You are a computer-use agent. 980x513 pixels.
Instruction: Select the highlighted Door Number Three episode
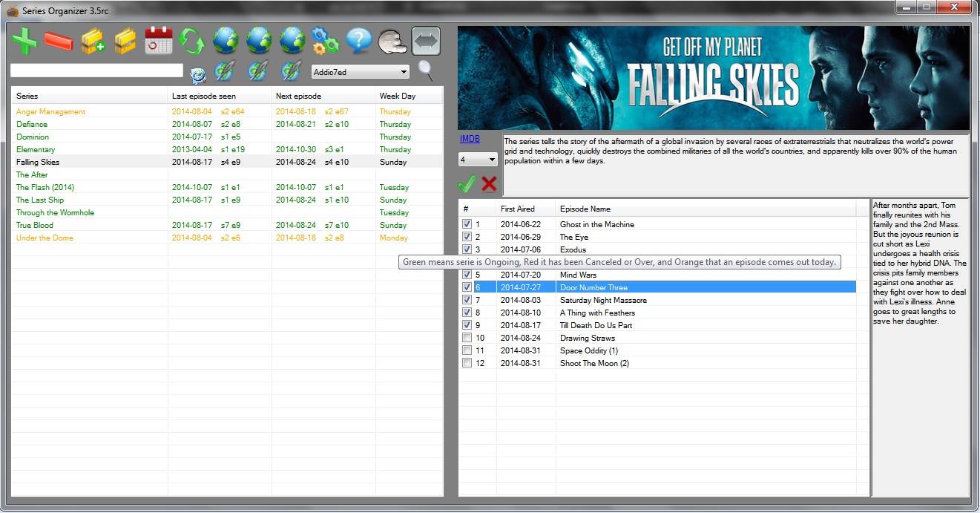tap(657, 287)
